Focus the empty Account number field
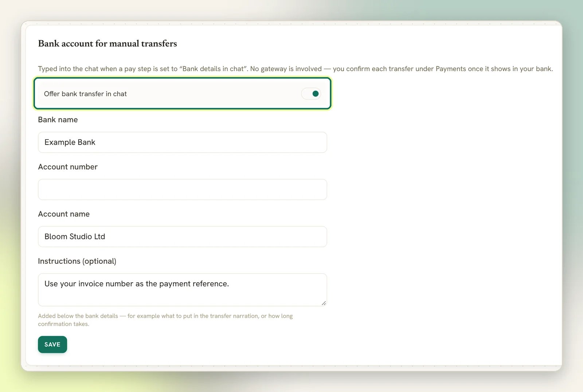Screen dimensions: 583x392 182,189
